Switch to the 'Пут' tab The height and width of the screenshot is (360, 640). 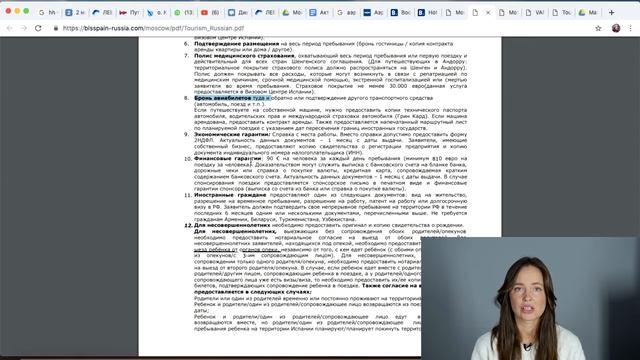(x=129, y=13)
